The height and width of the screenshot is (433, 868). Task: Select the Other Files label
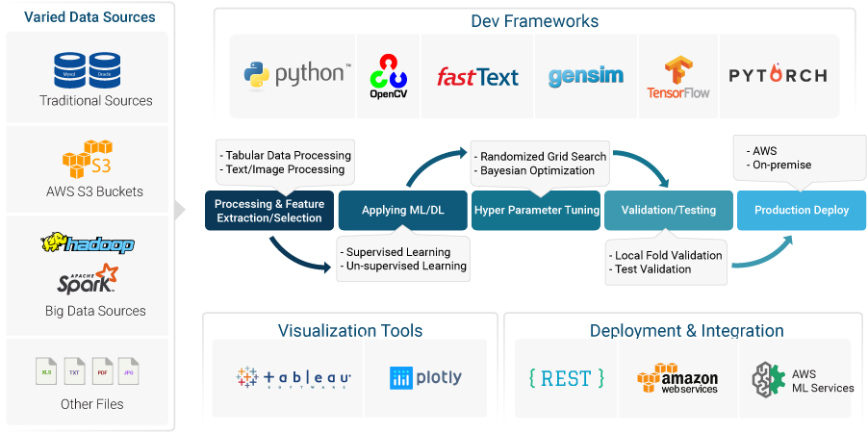coord(91,404)
